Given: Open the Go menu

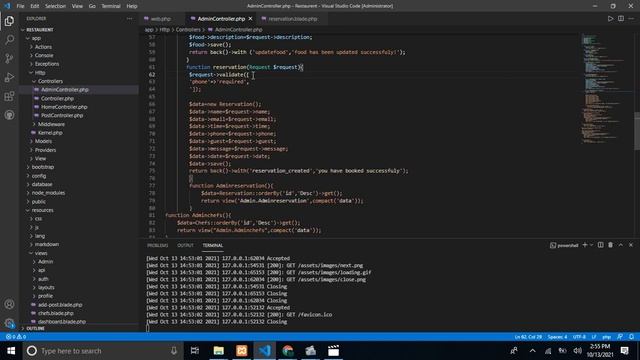Looking at the screenshot, I should point(92,6).
